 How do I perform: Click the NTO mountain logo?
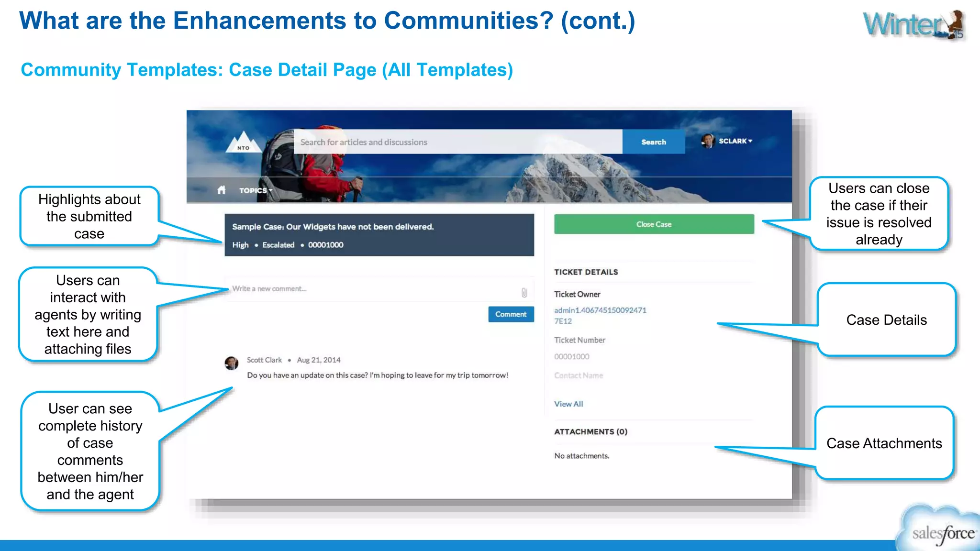[x=244, y=142]
